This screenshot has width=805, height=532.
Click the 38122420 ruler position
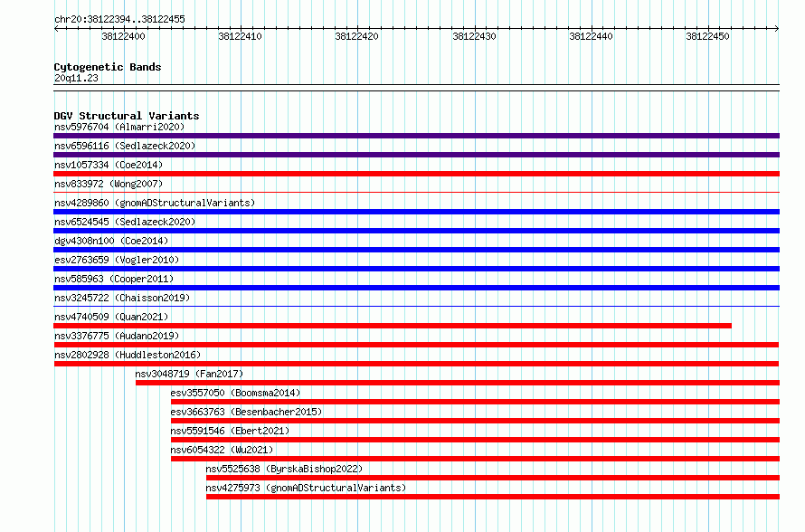tap(356, 36)
